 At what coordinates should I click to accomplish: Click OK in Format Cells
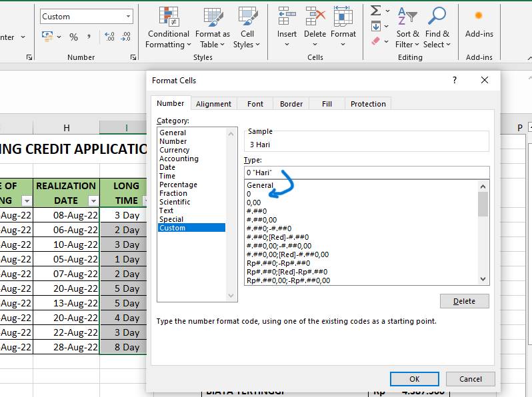coord(414,379)
